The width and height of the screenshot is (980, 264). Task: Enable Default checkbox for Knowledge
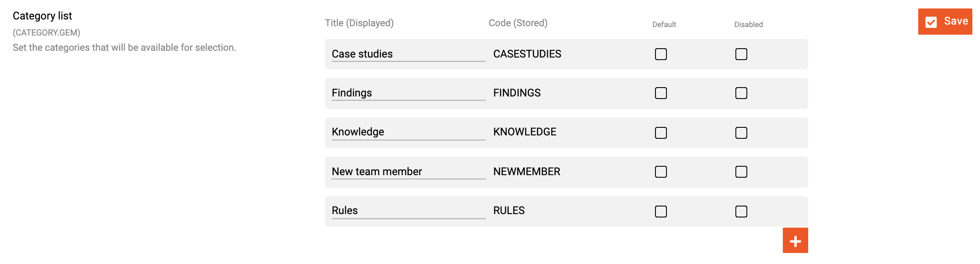661,133
